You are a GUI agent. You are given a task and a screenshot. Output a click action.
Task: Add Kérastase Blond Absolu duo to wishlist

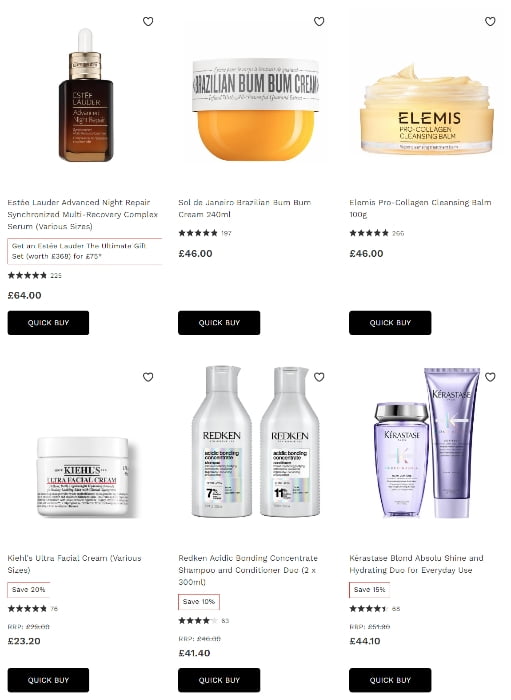coord(490,377)
